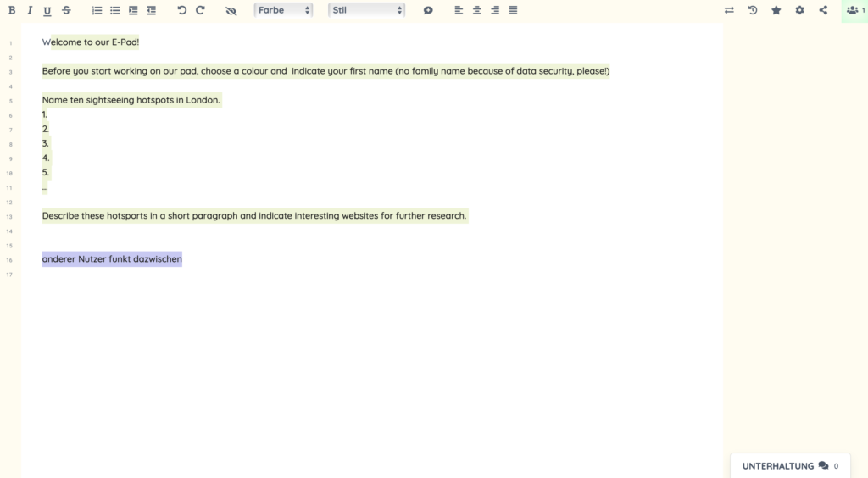Screen dimensions: 868x478
Task: Open import/export with the arrows icon
Action: (x=729, y=10)
